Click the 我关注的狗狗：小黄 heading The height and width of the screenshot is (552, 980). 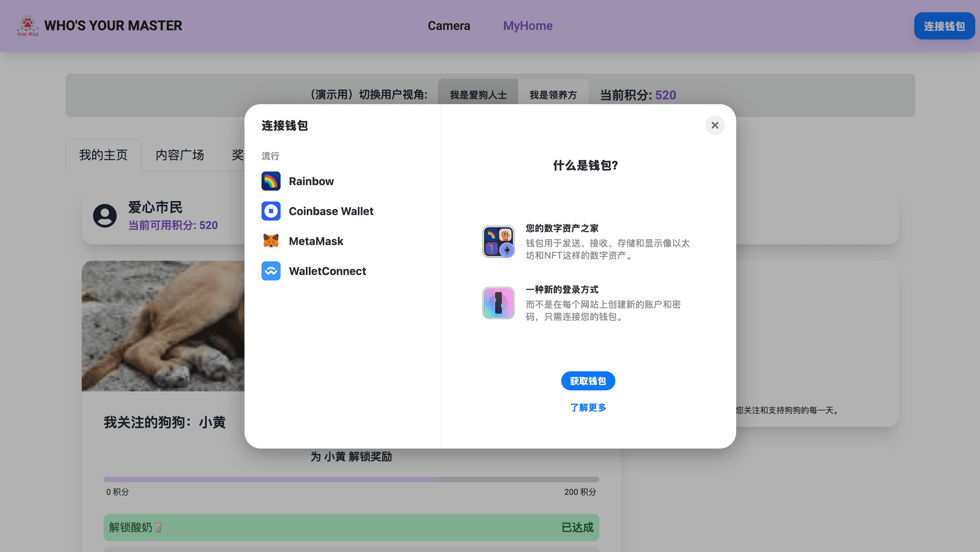[165, 422]
